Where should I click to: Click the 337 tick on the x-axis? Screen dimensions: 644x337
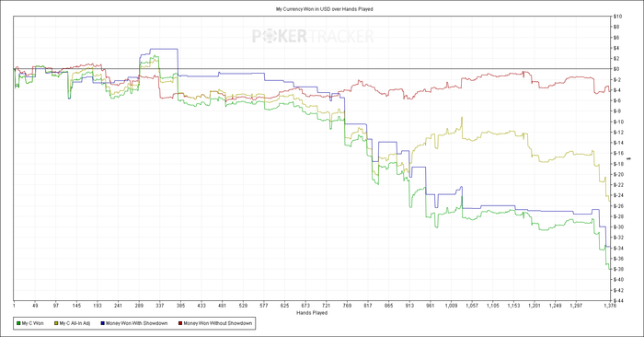pyautogui.click(x=160, y=306)
